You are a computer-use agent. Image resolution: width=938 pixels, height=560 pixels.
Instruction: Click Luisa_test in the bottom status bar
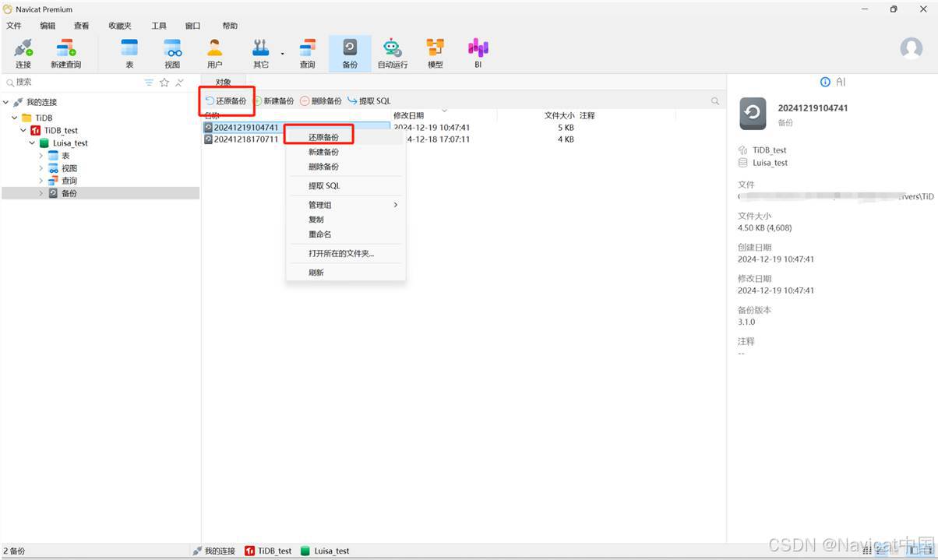325,551
